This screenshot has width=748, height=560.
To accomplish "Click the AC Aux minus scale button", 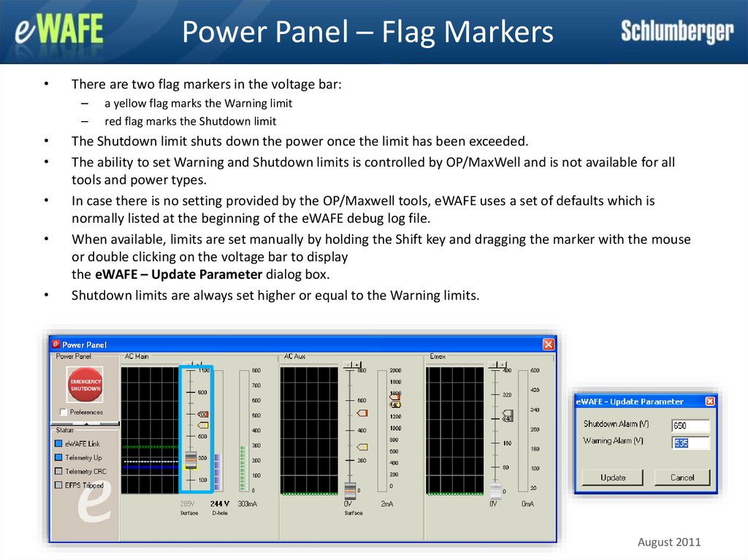I will [x=348, y=364].
